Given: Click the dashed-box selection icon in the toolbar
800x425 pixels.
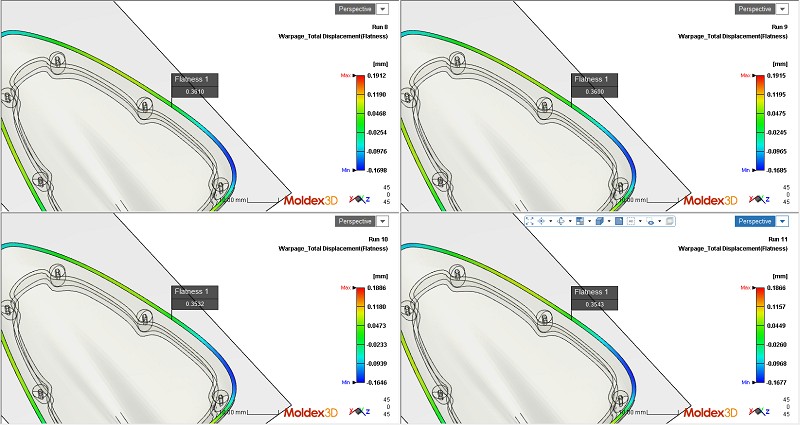Looking at the screenshot, I should (x=631, y=221).
